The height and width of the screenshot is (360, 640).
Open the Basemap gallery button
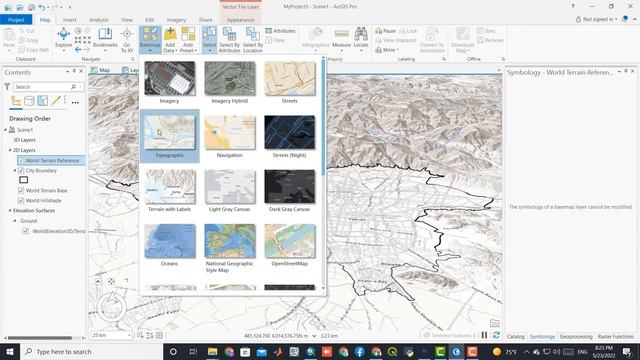(x=150, y=40)
